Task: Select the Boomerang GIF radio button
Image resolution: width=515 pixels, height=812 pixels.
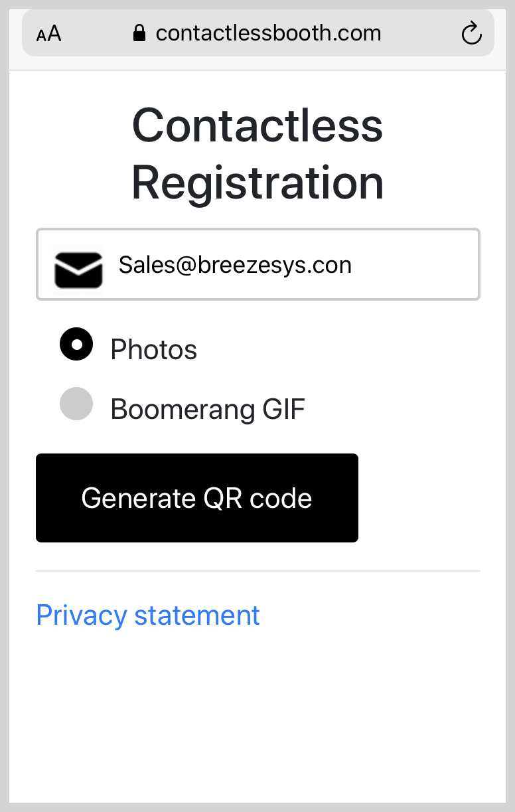Action: point(76,404)
